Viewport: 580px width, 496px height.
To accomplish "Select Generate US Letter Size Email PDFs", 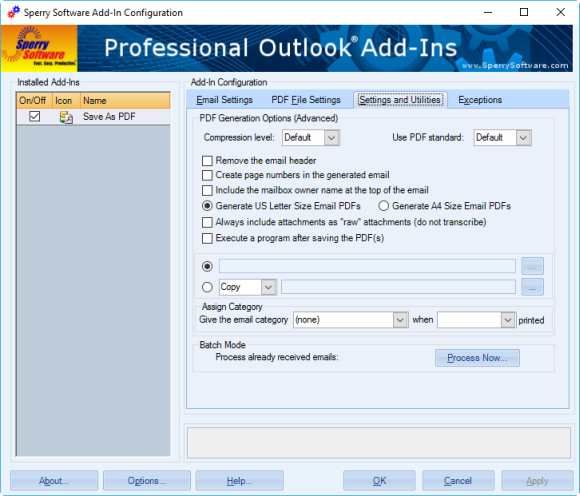I will (x=207, y=206).
